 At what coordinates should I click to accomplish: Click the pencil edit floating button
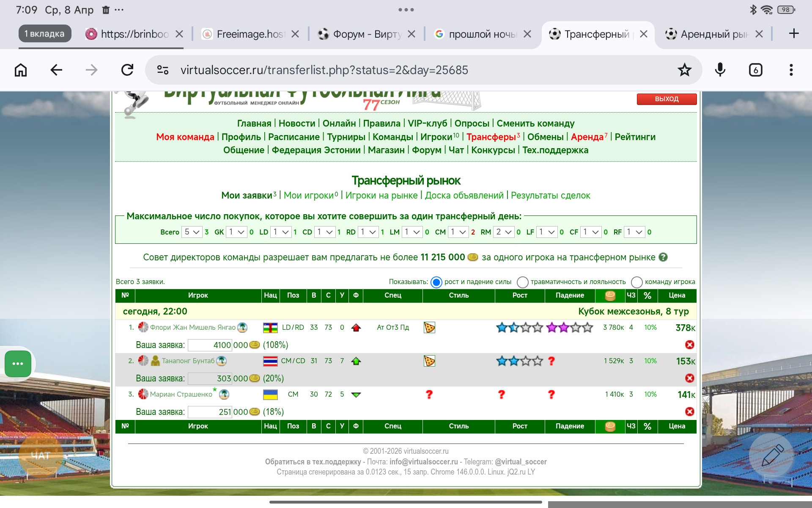pos(772,456)
